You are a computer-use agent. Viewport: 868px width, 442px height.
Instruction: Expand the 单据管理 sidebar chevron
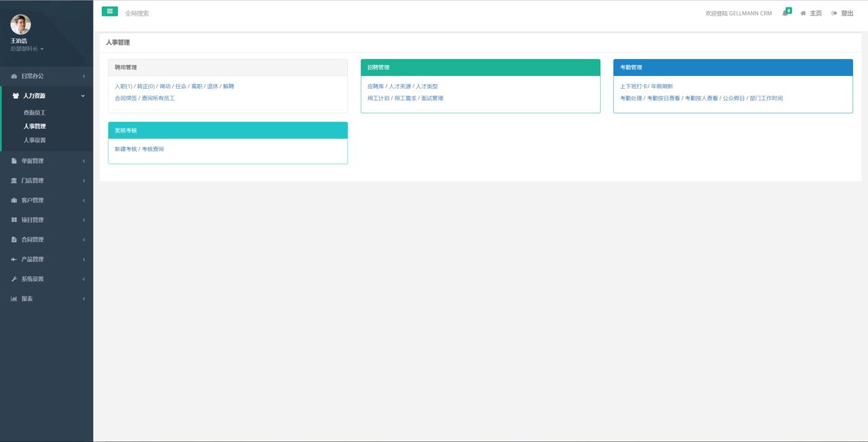83,161
